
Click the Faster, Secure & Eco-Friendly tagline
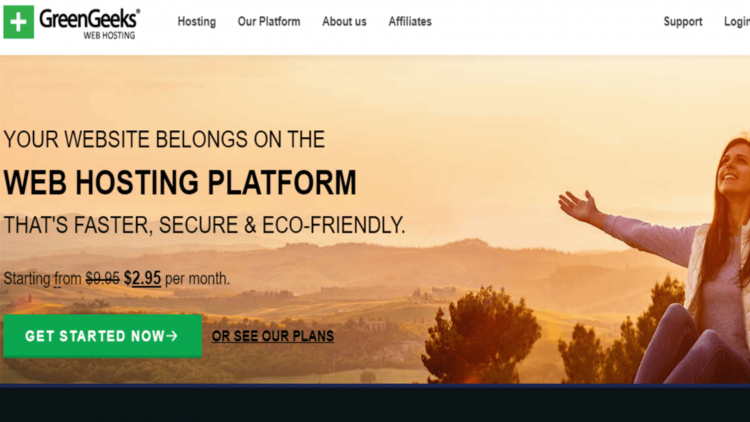pos(204,225)
